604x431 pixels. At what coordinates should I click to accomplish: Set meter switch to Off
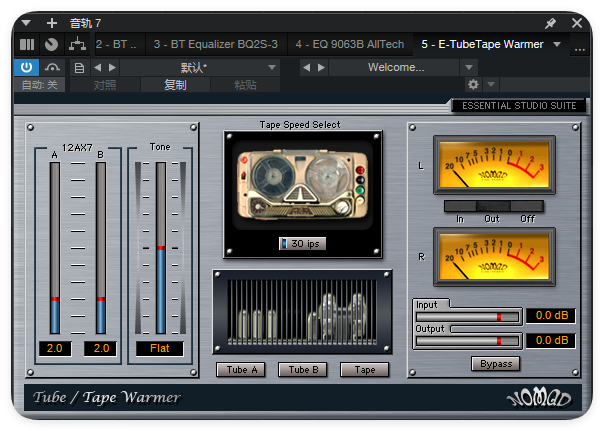(527, 206)
